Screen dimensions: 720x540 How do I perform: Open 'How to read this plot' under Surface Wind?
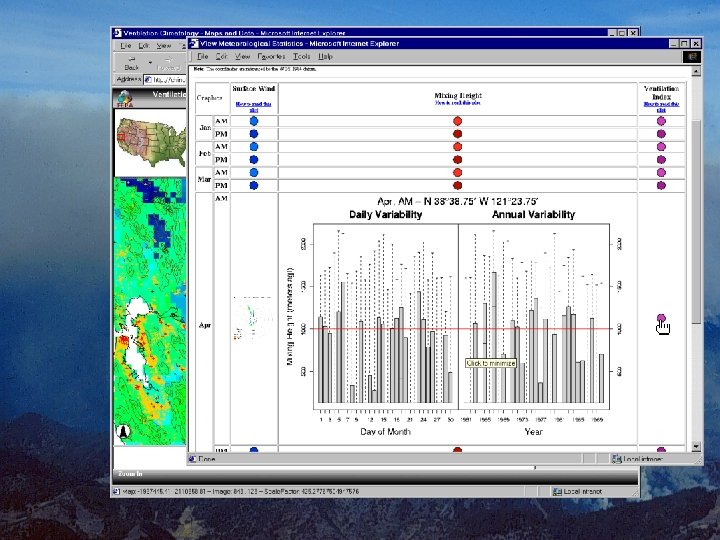[253, 107]
